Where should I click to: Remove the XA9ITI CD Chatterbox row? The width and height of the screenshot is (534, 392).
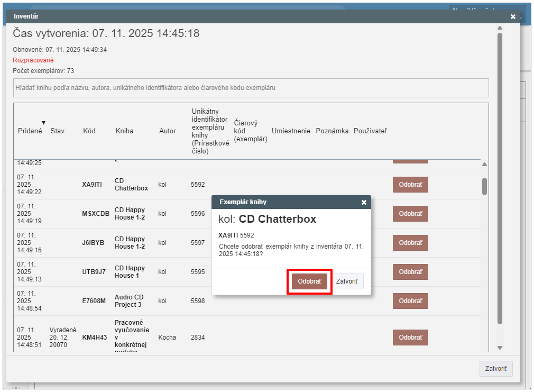(x=410, y=185)
